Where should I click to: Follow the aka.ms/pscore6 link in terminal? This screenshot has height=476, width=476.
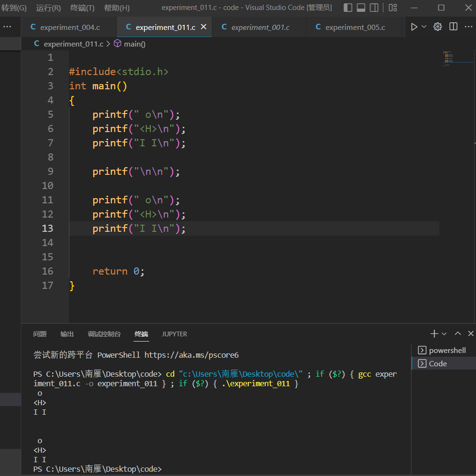[x=191, y=355]
